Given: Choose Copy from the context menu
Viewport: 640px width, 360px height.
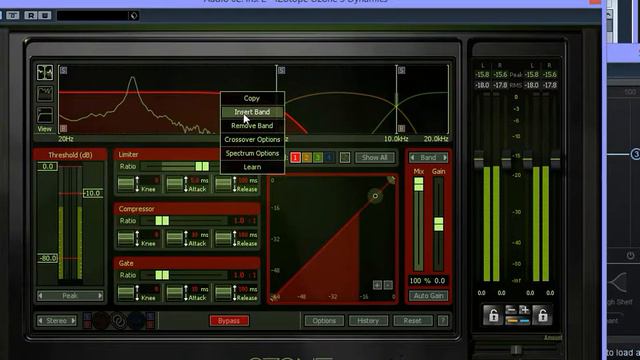Looking at the screenshot, I should (252, 98).
